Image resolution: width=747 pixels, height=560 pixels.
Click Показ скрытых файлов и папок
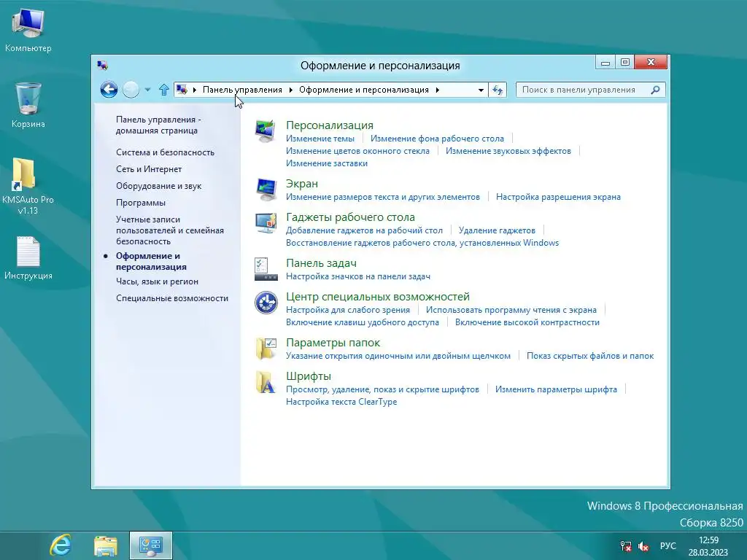tap(590, 356)
